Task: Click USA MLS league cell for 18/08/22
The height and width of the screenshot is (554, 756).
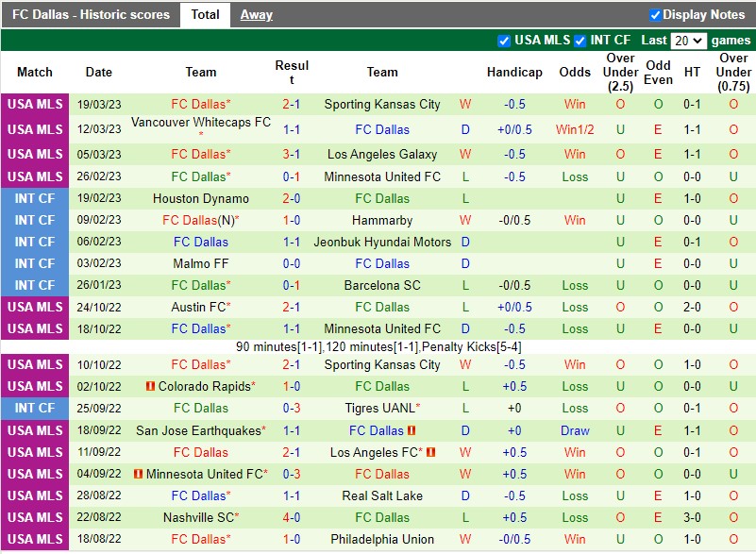Action: coord(35,539)
